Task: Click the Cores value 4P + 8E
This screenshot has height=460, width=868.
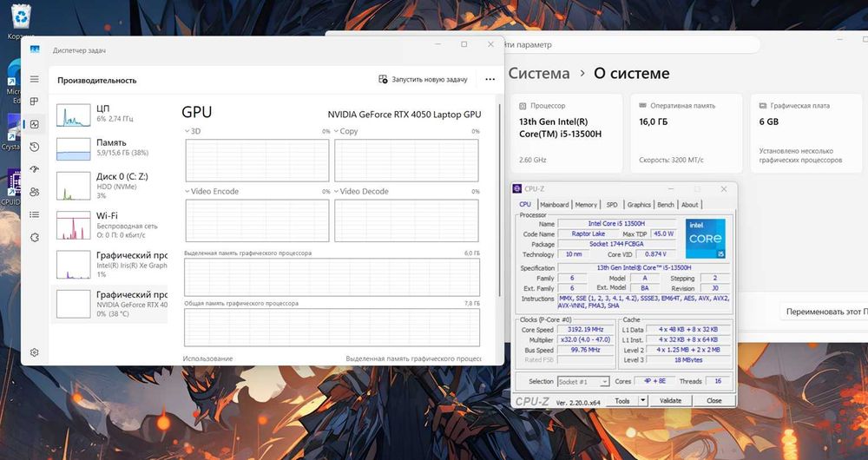Action: tap(654, 381)
